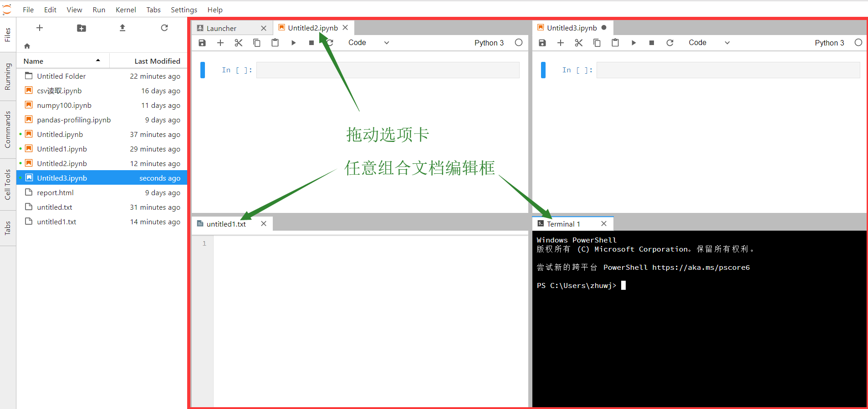This screenshot has height=409, width=868.
Task: Click line 1 in untitled1.txt editor
Action: [370, 243]
